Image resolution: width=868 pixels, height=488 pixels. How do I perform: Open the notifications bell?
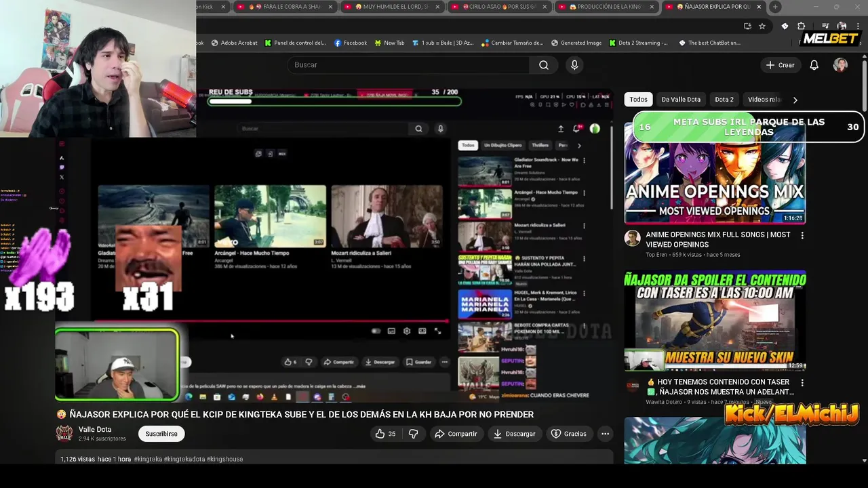coord(814,65)
